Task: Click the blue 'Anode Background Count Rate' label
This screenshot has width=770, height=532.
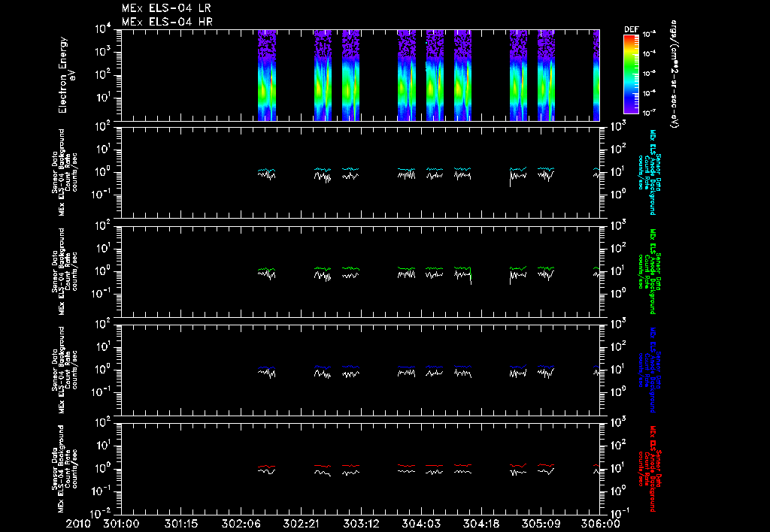Action: (x=648, y=370)
